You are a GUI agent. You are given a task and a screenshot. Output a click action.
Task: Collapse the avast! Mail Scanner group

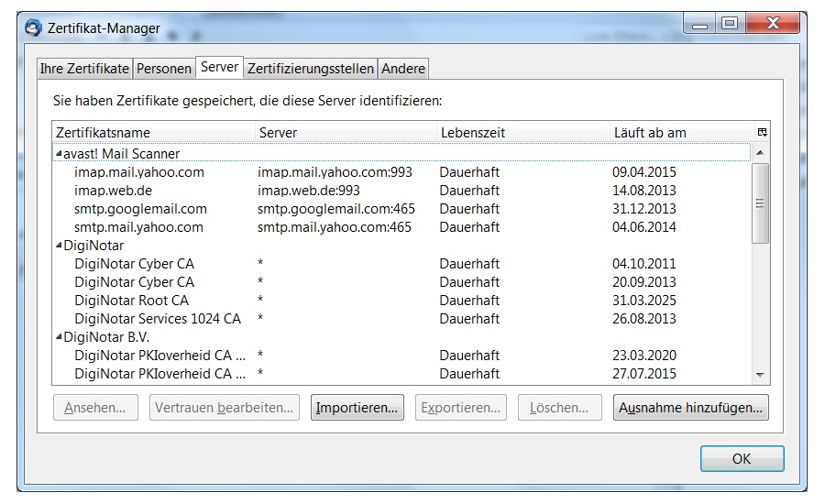click(59, 154)
